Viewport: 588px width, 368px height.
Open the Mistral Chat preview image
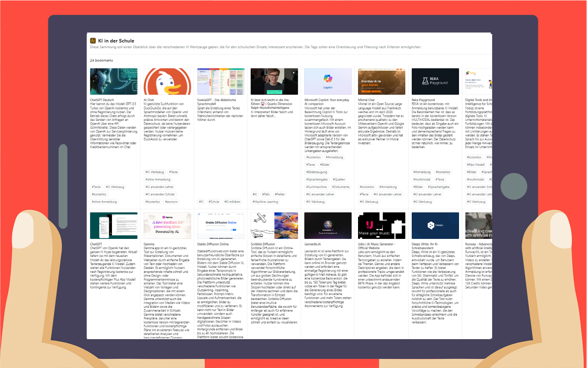pos(381,81)
